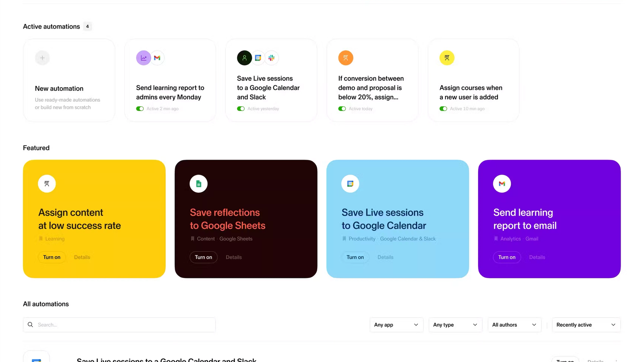Open the Any app filter dropdown
This screenshot has height=362, width=644.
pos(396,325)
